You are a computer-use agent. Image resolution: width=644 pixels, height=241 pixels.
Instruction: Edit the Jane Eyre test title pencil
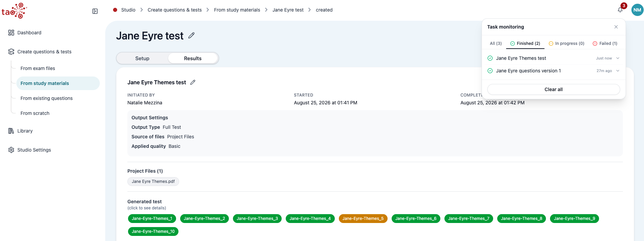pos(191,35)
